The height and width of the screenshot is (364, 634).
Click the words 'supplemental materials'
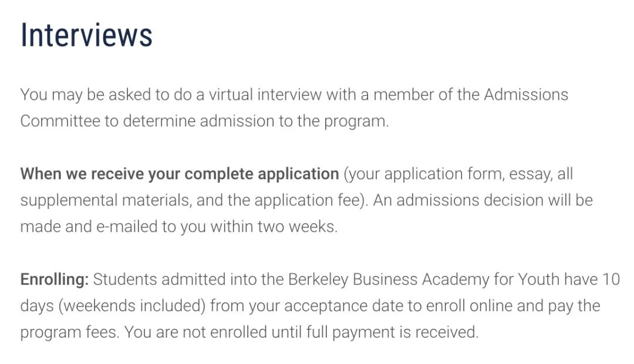[105, 200]
